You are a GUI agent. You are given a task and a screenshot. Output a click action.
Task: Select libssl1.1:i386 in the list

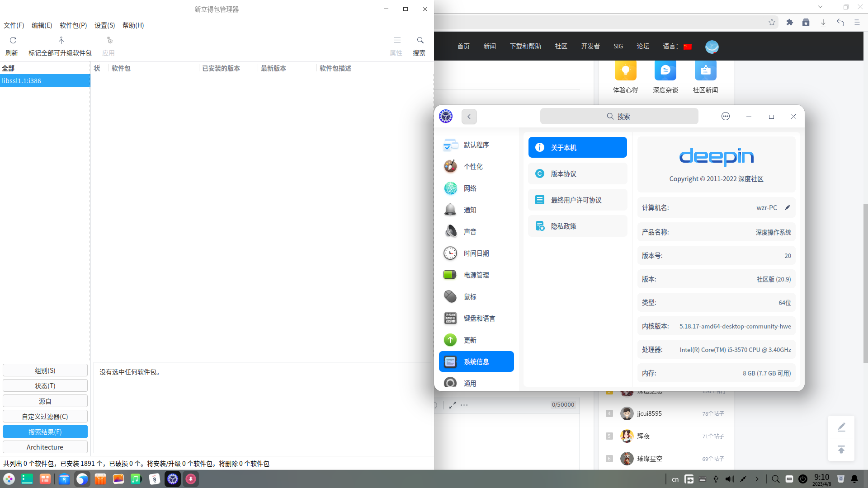45,81
